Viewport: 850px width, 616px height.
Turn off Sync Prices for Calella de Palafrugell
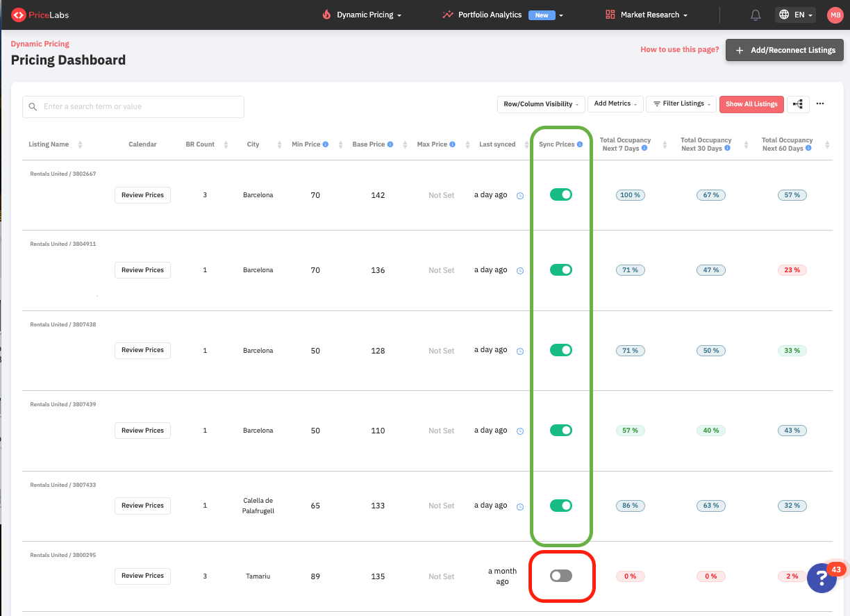[x=560, y=506]
